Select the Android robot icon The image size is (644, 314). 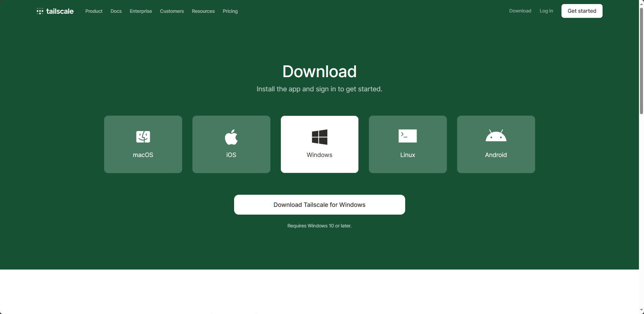click(x=496, y=136)
